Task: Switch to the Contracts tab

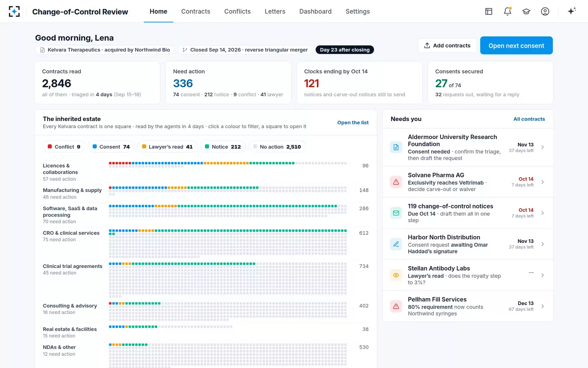Action: pos(196,11)
